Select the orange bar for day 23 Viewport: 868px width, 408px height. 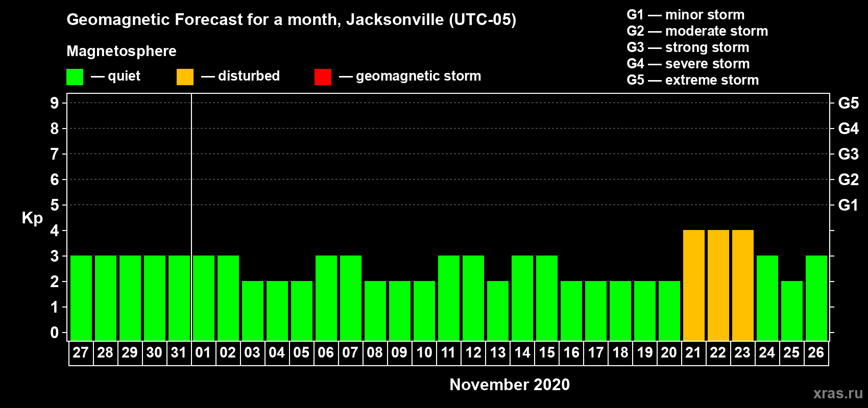point(743,285)
